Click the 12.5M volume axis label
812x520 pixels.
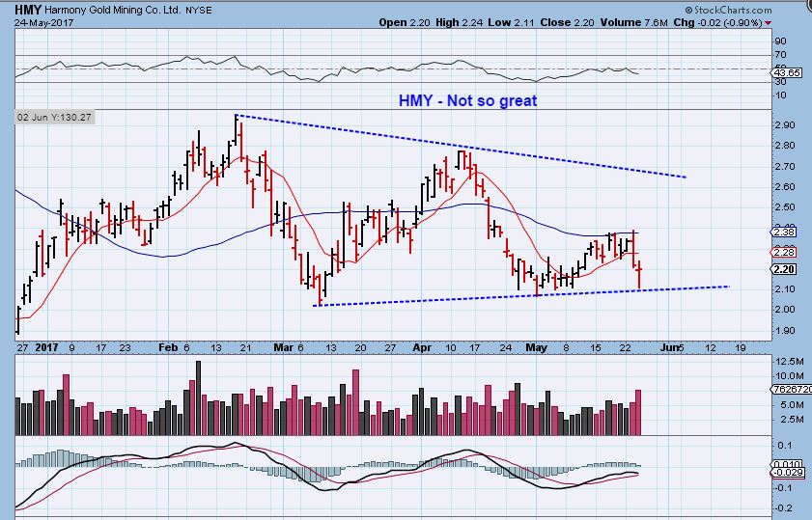pos(790,362)
